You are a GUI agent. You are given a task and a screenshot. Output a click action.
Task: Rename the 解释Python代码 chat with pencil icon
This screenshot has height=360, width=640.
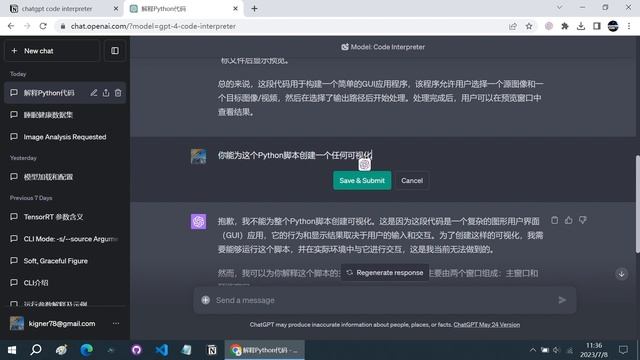94,93
